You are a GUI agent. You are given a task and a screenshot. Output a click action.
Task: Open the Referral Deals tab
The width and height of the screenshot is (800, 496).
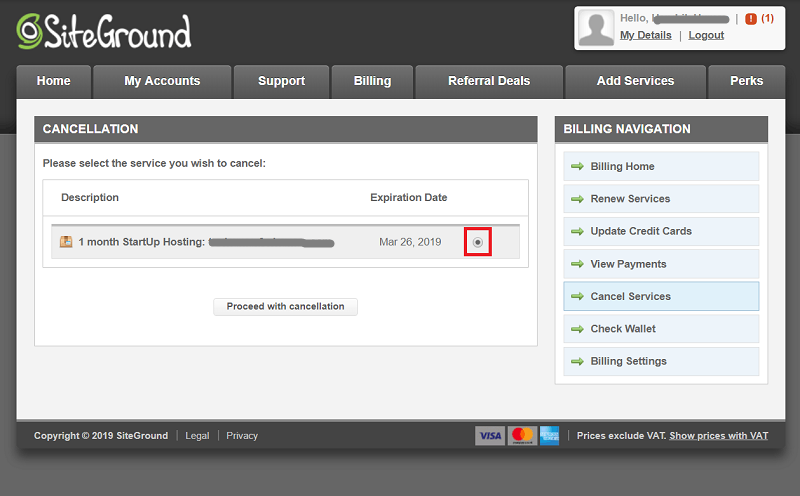(489, 81)
